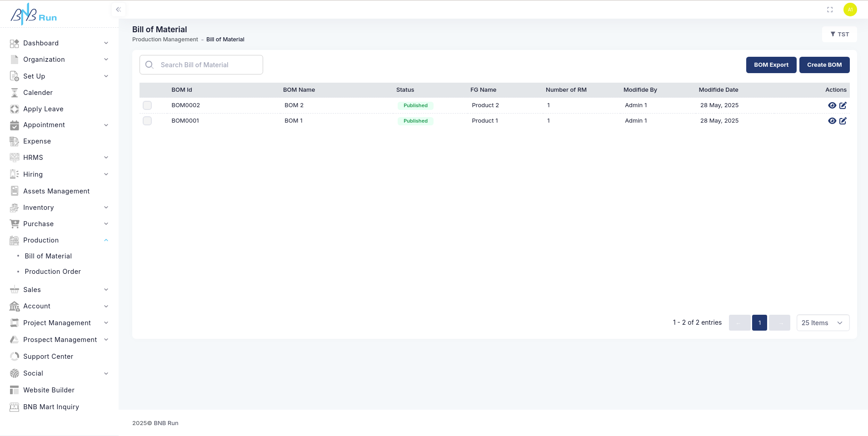868x436 pixels.
Task: Expand the HRMS menu chevron
Action: pyautogui.click(x=106, y=158)
